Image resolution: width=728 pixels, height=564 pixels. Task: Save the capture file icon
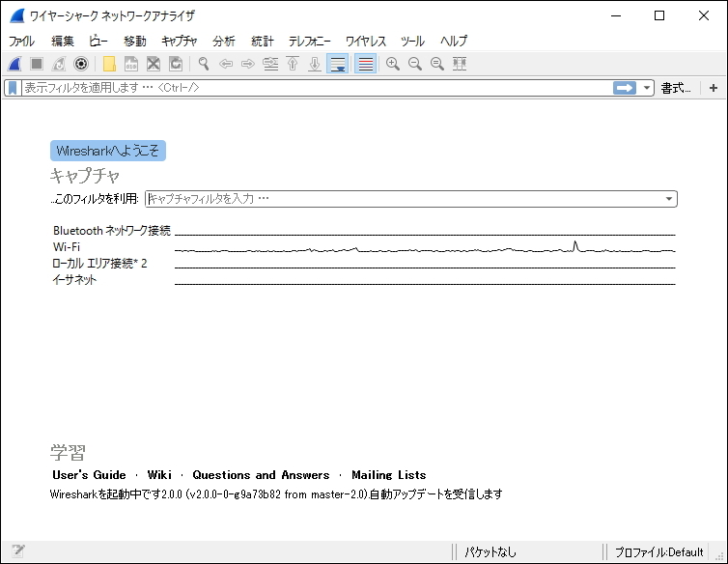pos(131,64)
